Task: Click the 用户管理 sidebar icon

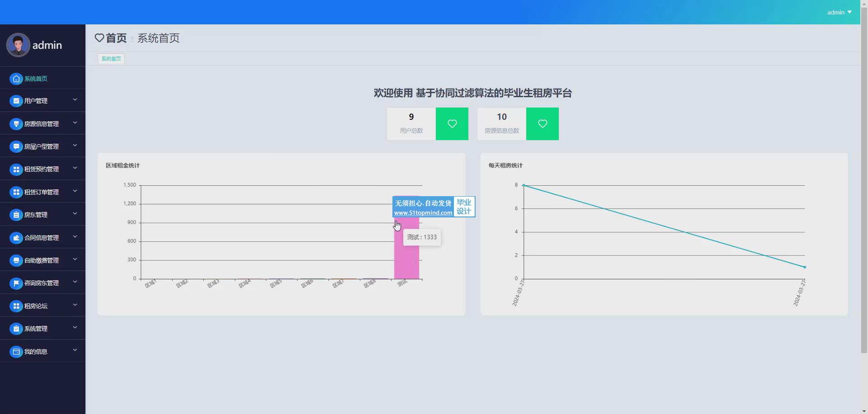Action: pos(16,101)
